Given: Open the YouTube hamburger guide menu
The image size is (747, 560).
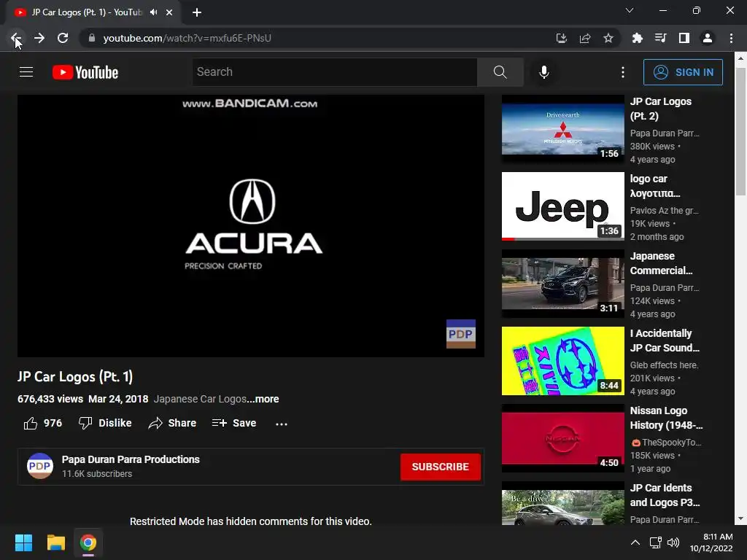Looking at the screenshot, I should pos(26,72).
